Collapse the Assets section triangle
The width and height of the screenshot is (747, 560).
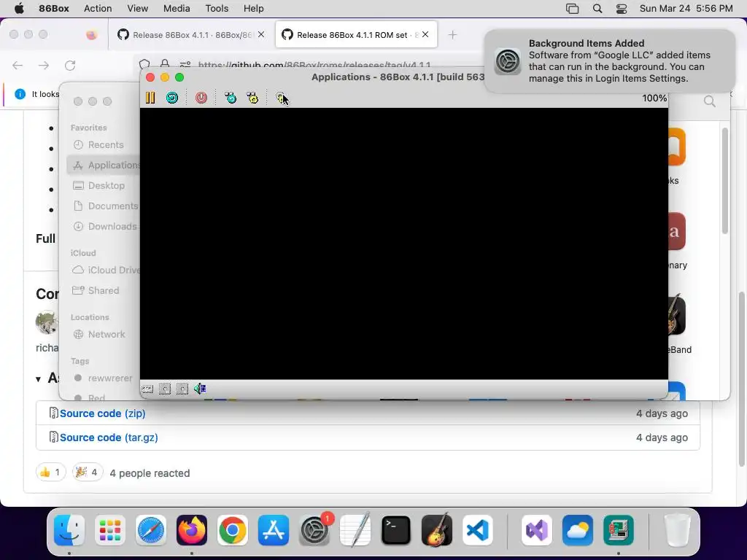pyautogui.click(x=38, y=379)
